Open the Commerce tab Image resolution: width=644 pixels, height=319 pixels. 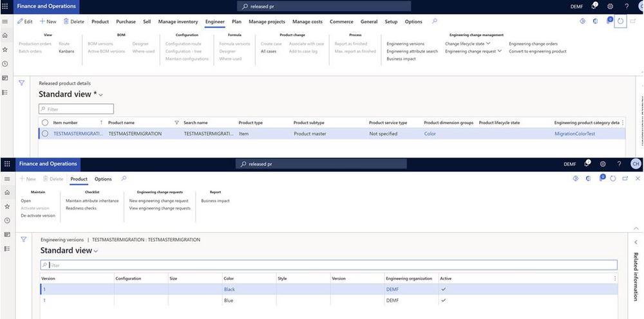click(341, 22)
